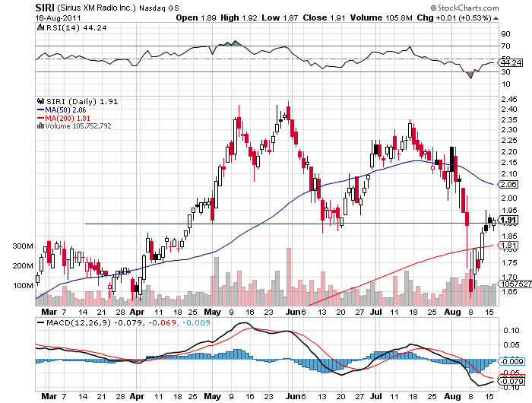Click the -0.079 tag on MACD right axis
This screenshot has width=532, height=403.
(511, 382)
